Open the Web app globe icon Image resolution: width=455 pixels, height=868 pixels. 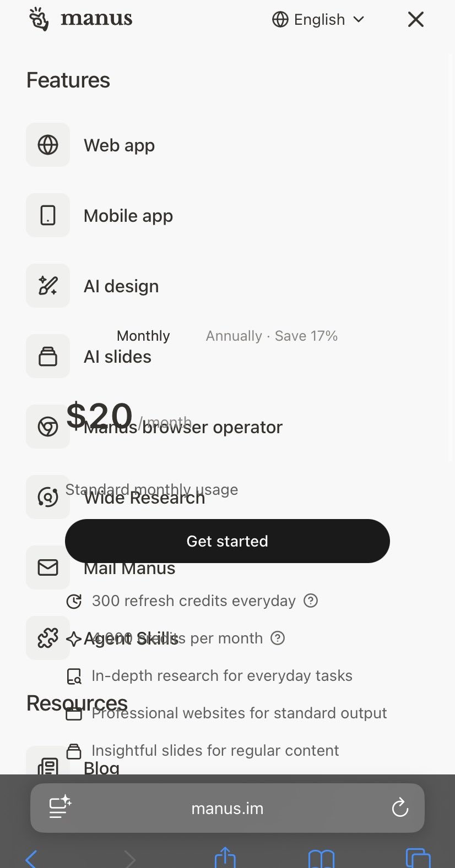(x=48, y=145)
